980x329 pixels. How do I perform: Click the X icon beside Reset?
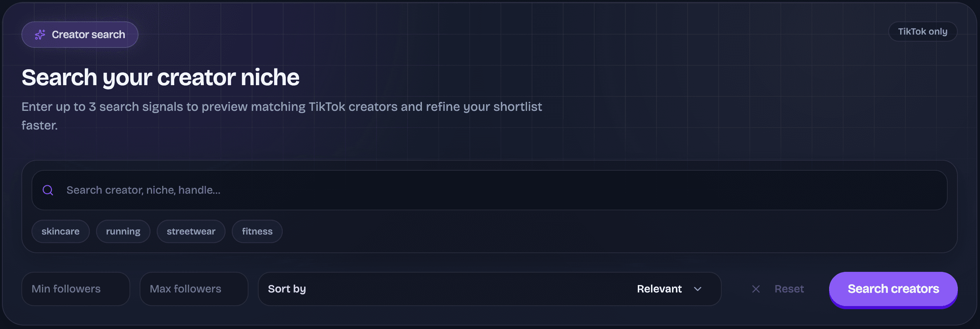click(x=756, y=289)
